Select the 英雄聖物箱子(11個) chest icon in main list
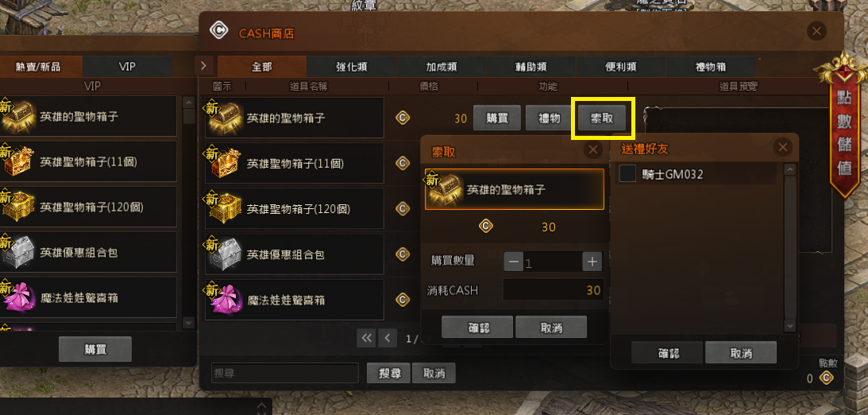868x415 pixels. click(x=224, y=163)
